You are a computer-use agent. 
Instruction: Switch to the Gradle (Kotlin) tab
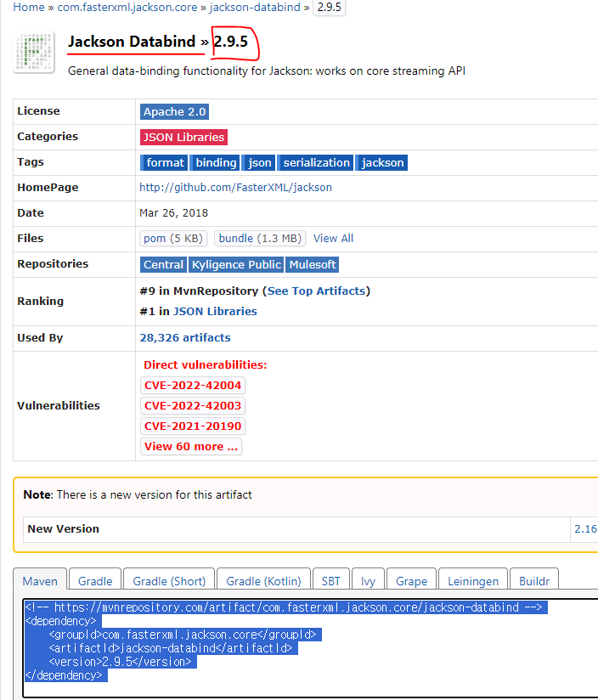click(x=263, y=581)
